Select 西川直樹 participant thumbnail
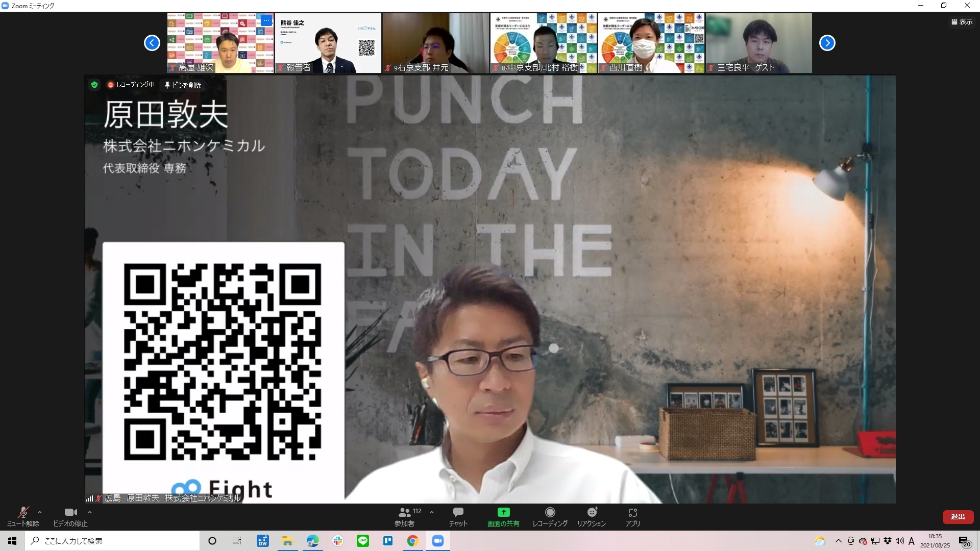Screen dimensions: 980x551 (x=651, y=43)
